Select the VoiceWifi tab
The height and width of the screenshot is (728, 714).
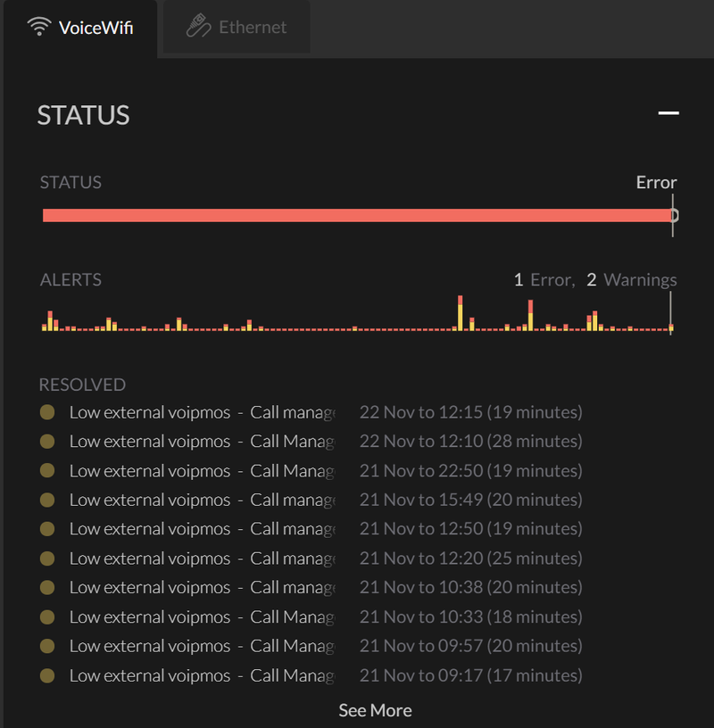80,28
